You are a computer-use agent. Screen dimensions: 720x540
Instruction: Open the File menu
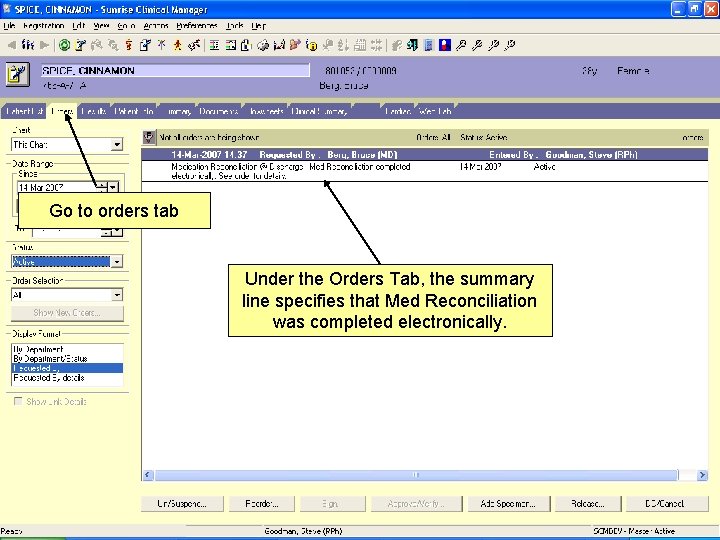tap(9, 26)
